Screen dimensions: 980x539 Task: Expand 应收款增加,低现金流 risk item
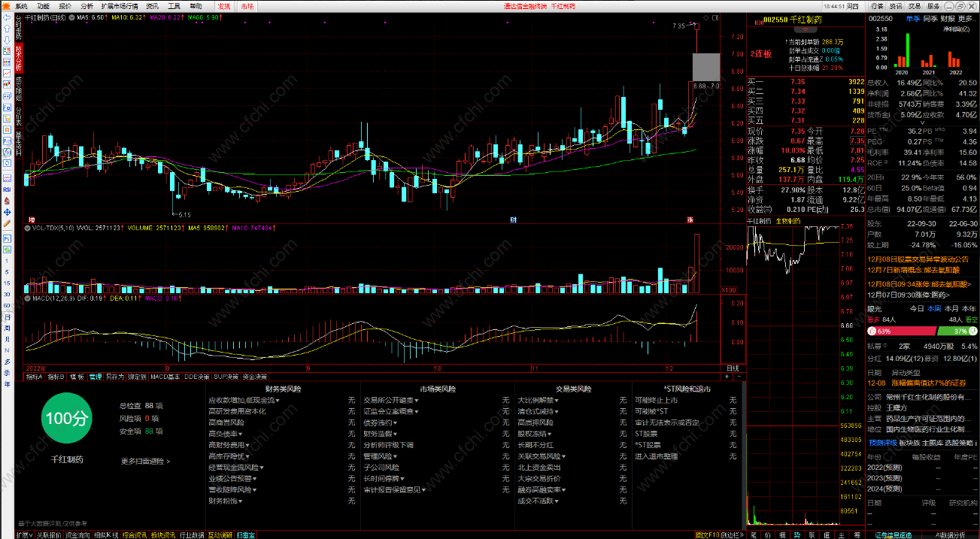(244, 400)
